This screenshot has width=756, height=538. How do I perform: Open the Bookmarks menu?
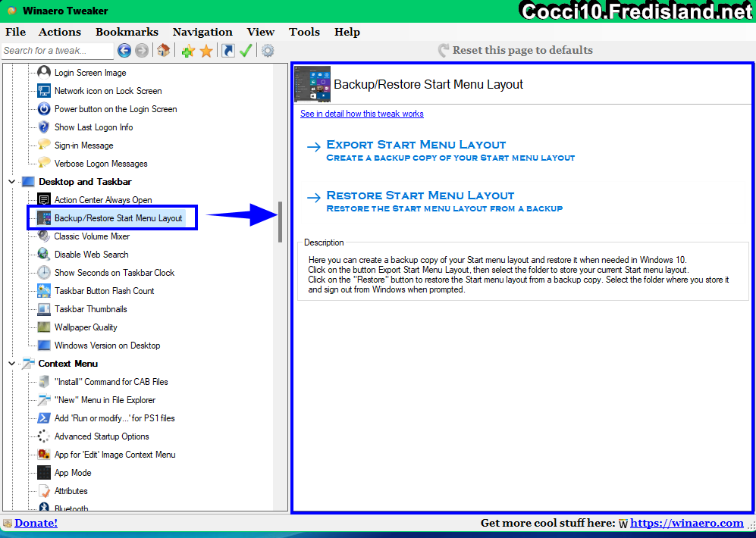point(127,32)
